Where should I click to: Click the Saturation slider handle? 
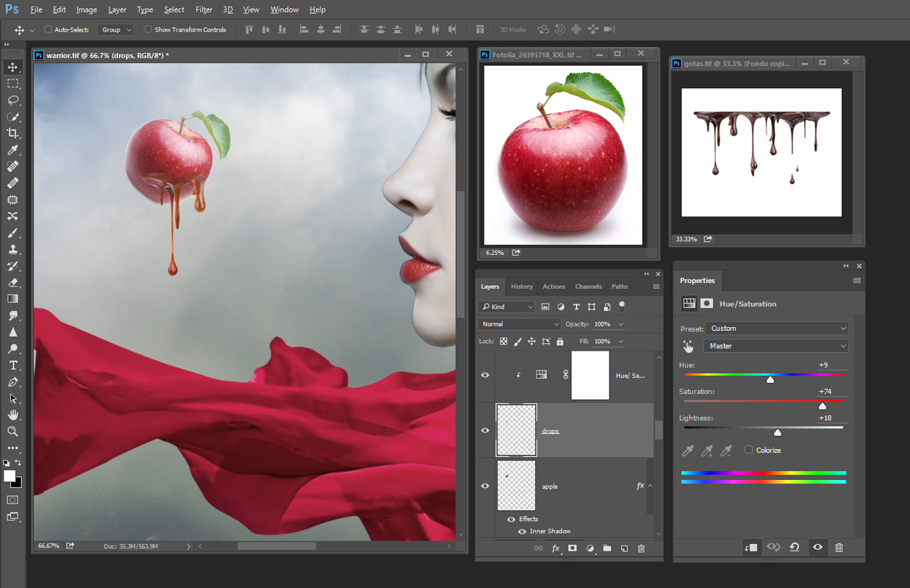coord(823,406)
